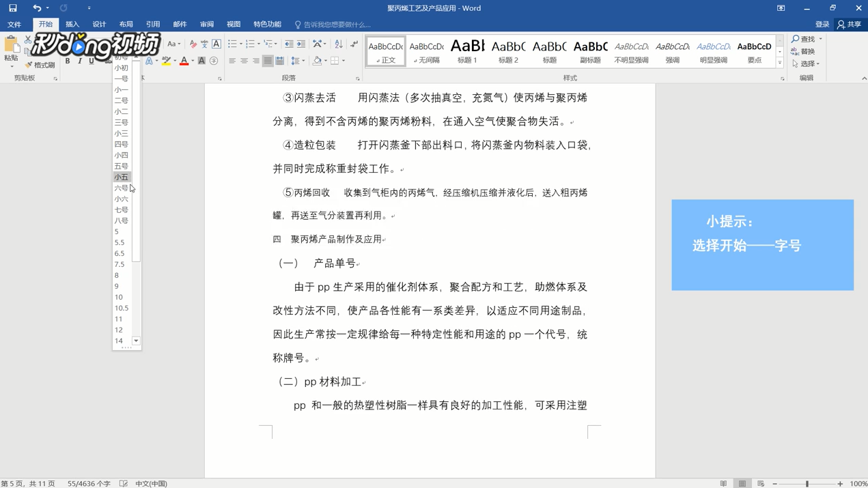Image resolution: width=868 pixels, height=488 pixels.
Task: Select the 清除格式 (clear formatting) icon
Action: click(x=194, y=44)
